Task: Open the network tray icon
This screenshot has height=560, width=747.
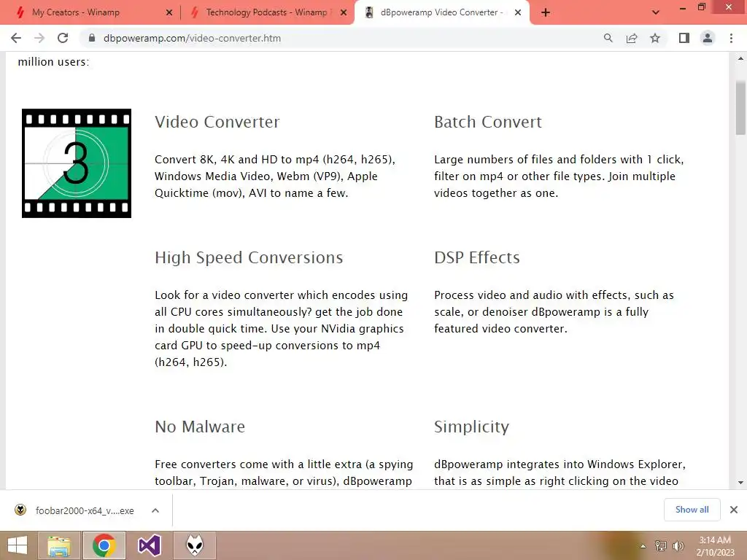Action: click(x=661, y=546)
